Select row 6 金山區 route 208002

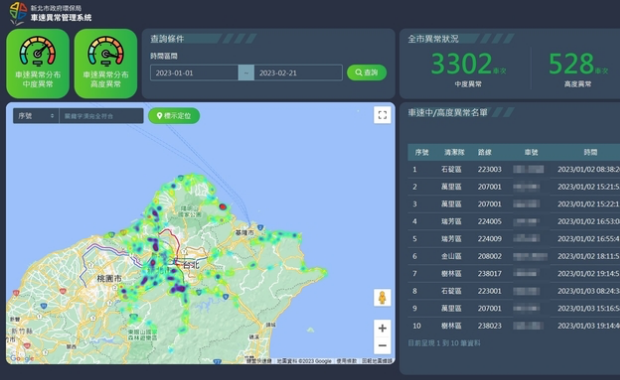pos(490,256)
